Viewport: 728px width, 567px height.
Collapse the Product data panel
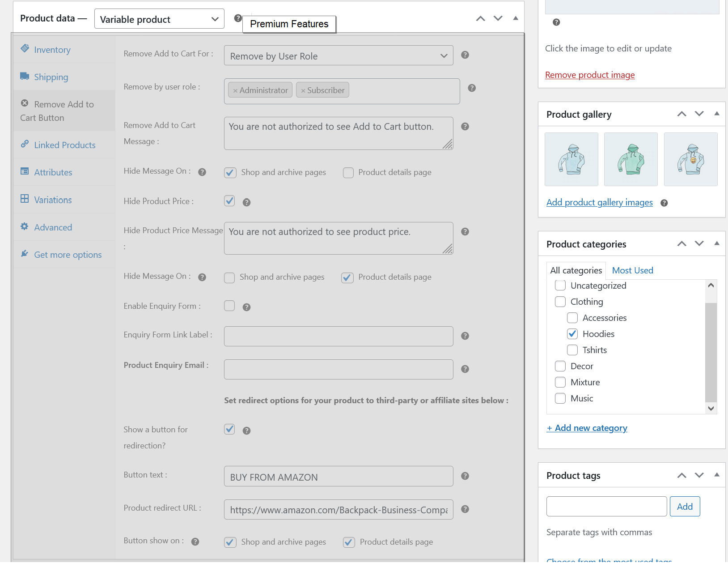(x=516, y=18)
